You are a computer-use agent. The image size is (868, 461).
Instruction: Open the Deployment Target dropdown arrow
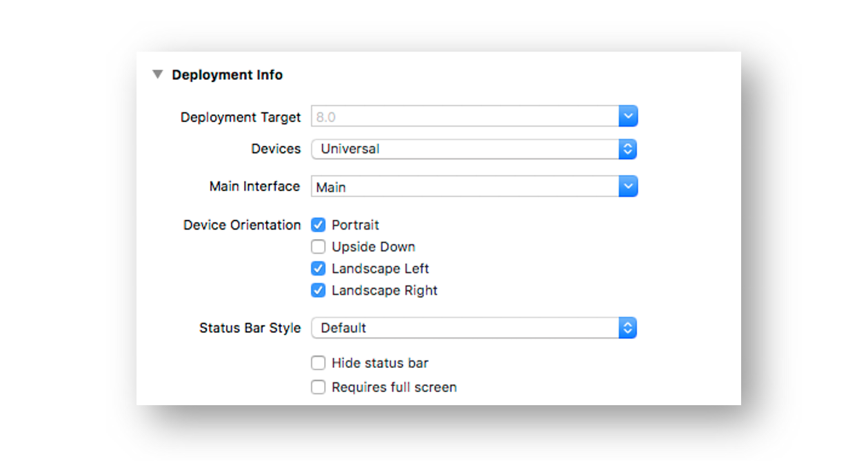tap(628, 116)
